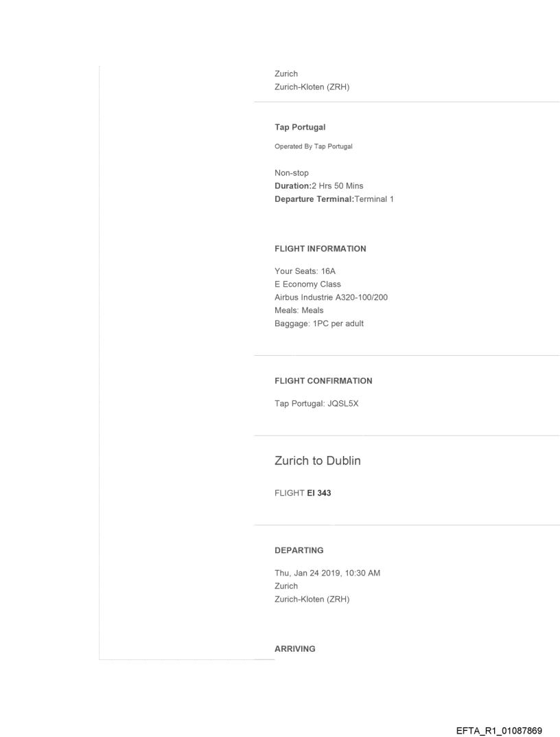Image resolution: width=560 pixels, height=737 pixels.
Task: Click the ARRIVING section heading
Action: [x=295, y=648]
